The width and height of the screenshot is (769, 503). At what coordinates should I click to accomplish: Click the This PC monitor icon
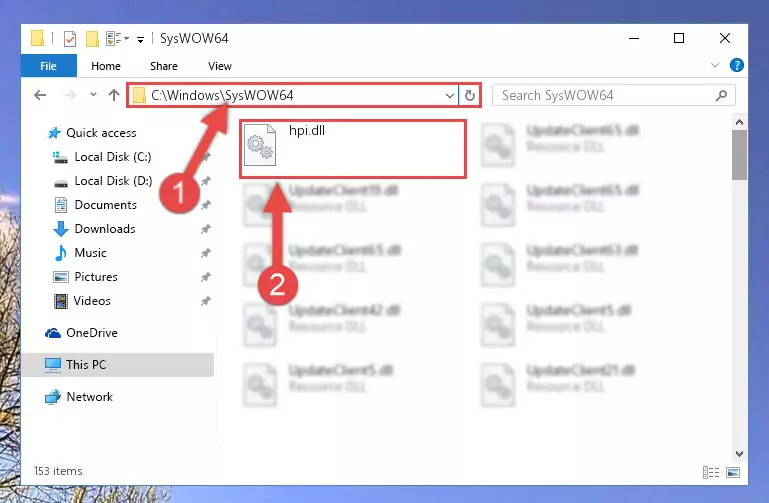tap(53, 365)
